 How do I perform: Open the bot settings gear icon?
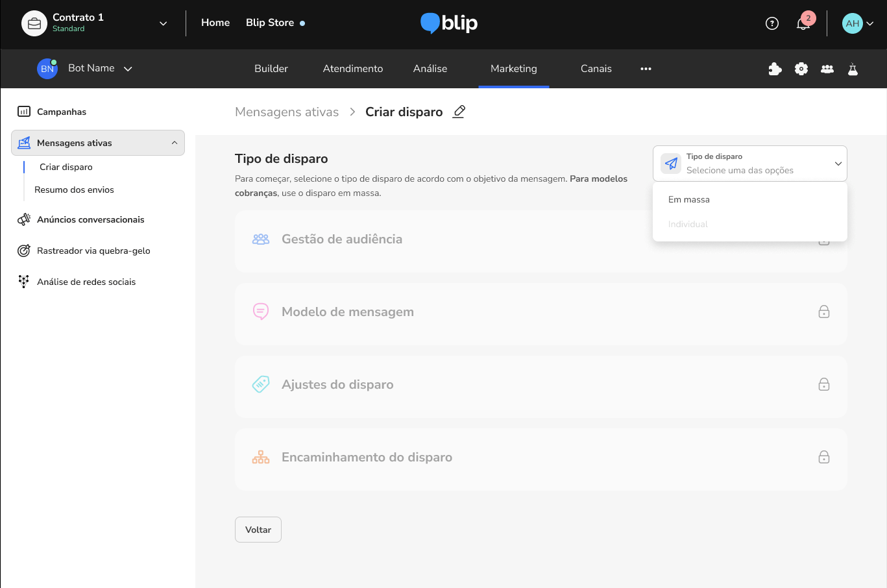click(801, 69)
